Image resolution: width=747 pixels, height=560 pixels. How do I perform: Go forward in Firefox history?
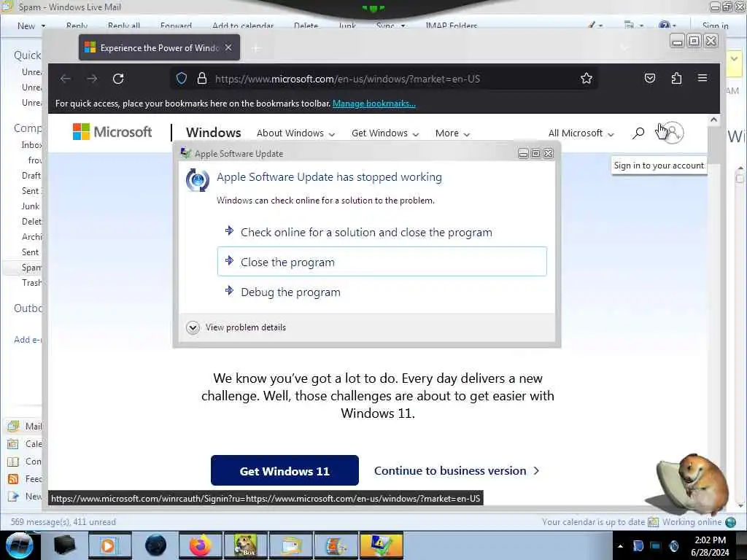(92, 79)
